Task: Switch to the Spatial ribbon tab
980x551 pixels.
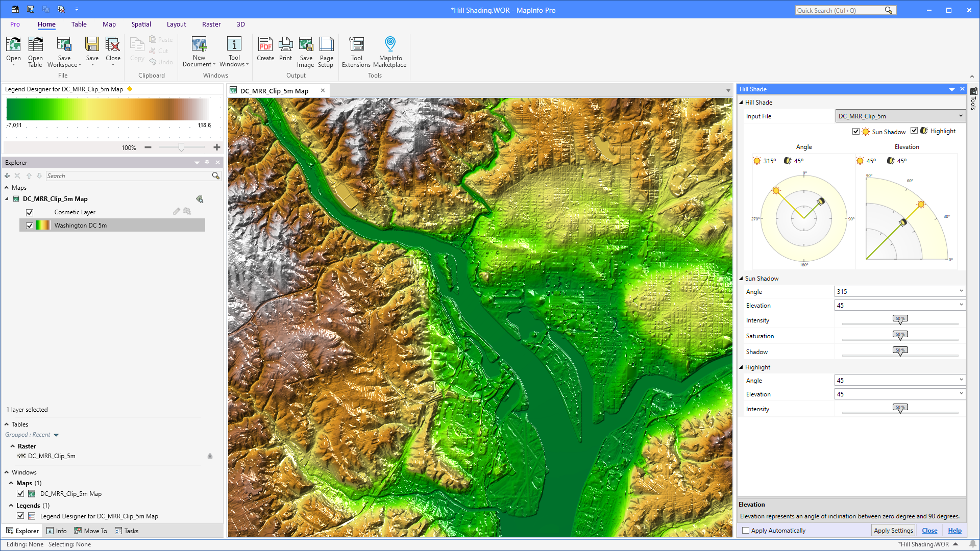Action: click(141, 24)
